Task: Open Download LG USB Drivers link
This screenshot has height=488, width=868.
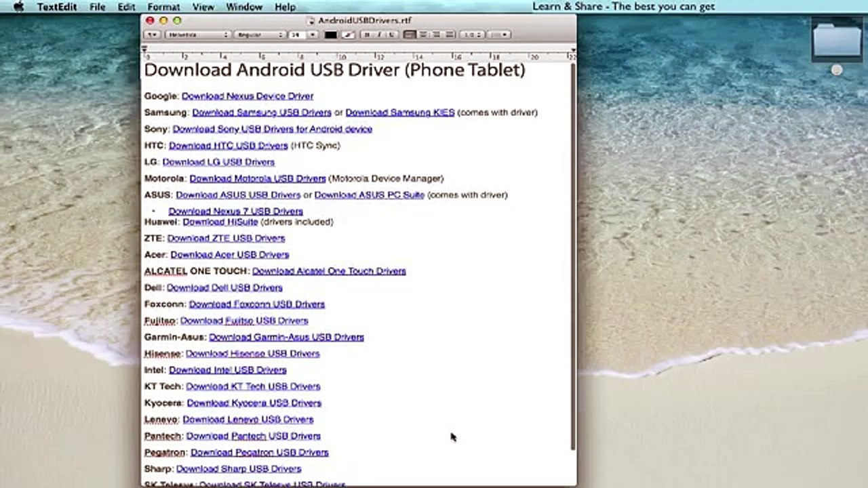Action: coord(218,162)
